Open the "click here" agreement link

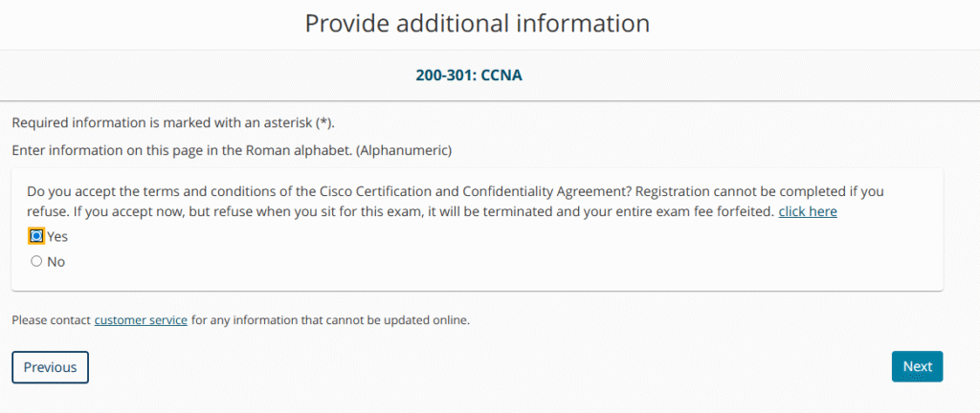coord(808,211)
